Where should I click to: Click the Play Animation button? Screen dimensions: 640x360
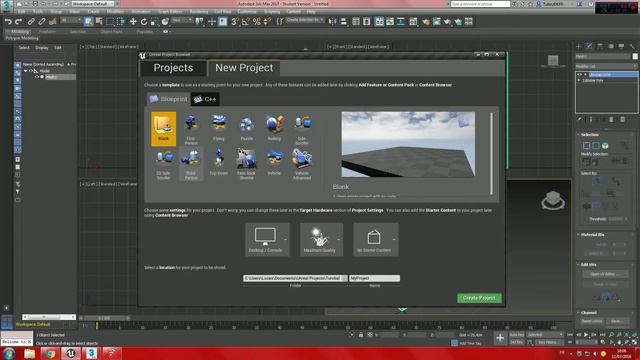tap(586, 335)
